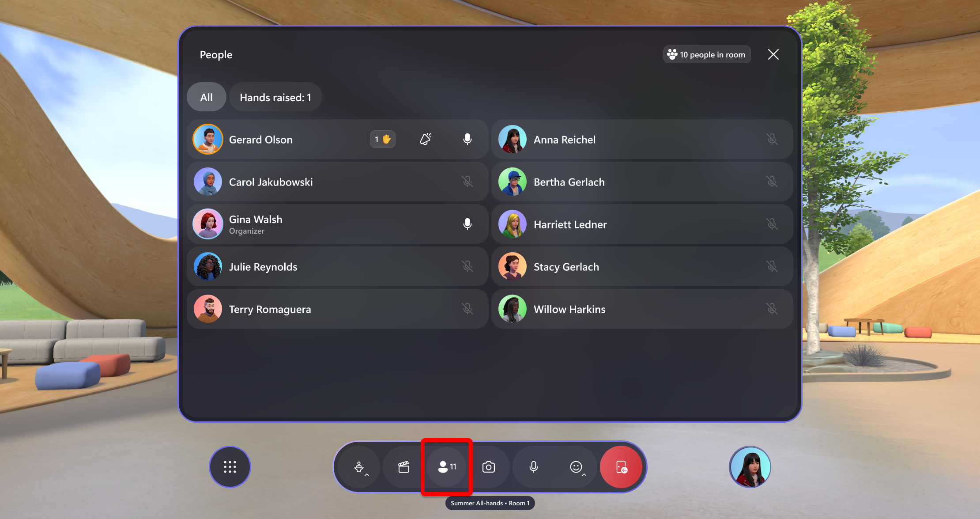Click local user avatar bottom right
Image resolution: width=980 pixels, height=519 pixels.
tap(750, 467)
